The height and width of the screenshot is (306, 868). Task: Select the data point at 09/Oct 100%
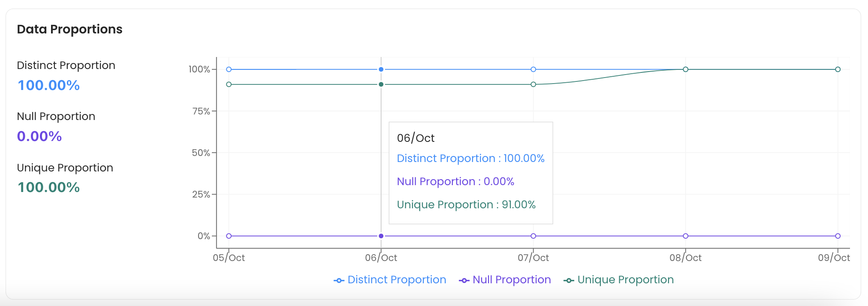pyautogui.click(x=838, y=69)
